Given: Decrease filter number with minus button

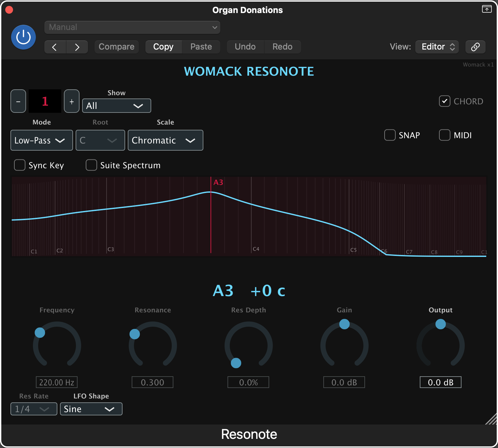Looking at the screenshot, I should point(18,101).
